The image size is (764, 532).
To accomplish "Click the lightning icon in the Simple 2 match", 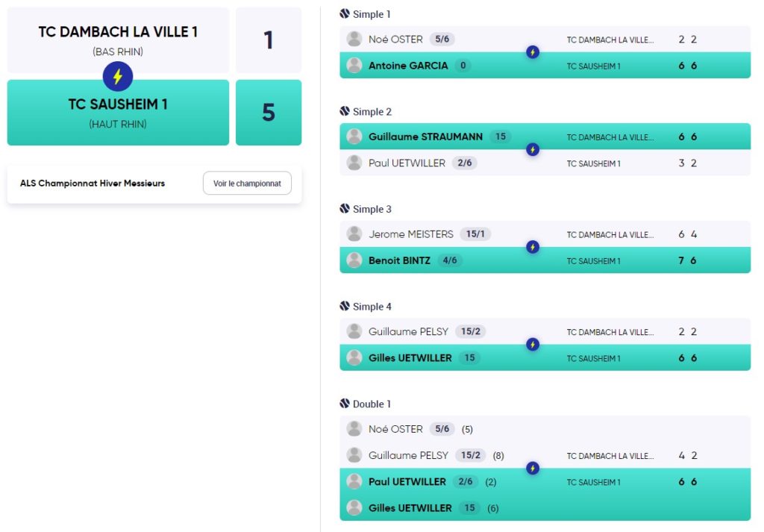I will point(533,149).
